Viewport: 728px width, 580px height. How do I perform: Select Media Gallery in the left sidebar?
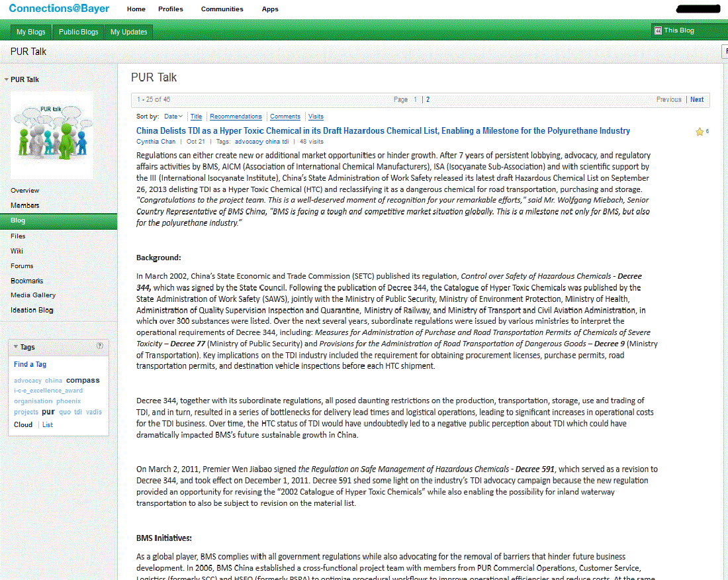point(33,295)
